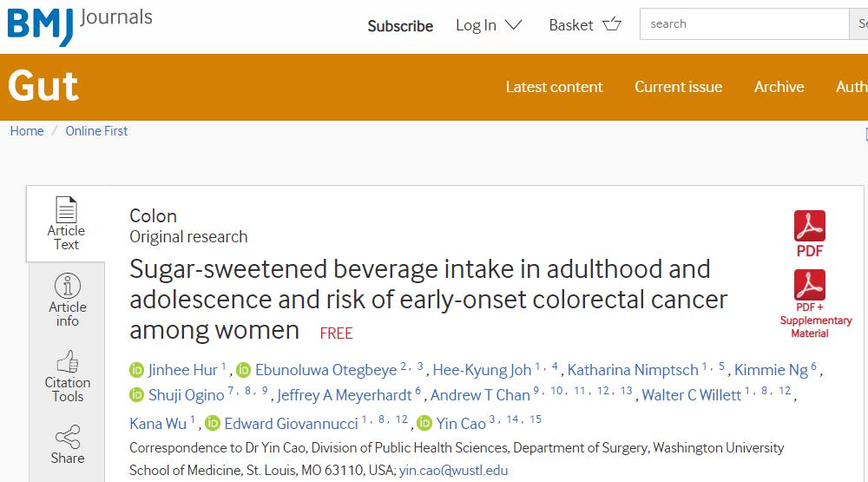Screen dimensions: 868x482
Task: Download PDF + Supplementary Material
Action: (x=809, y=286)
